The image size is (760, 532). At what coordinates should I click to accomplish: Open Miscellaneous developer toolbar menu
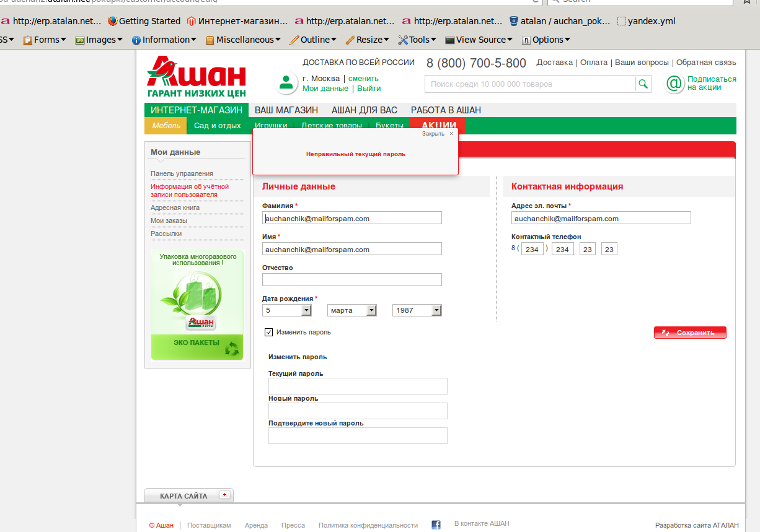click(x=243, y=40)
